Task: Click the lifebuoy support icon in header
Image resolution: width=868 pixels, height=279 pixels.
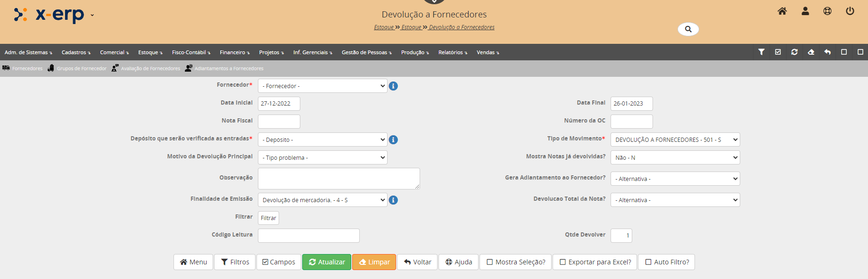Action: [827, 11]
